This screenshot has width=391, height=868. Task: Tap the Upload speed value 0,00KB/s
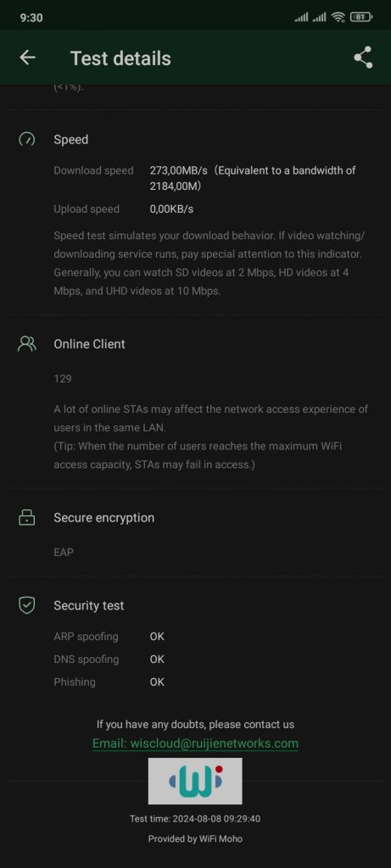point(171,209)
